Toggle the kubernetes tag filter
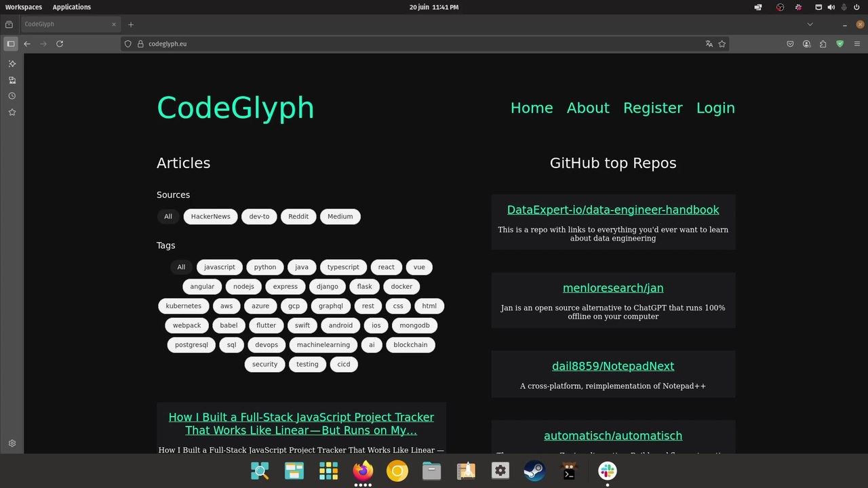The width and height of the screenshot is (868, 488). point(184,306)
